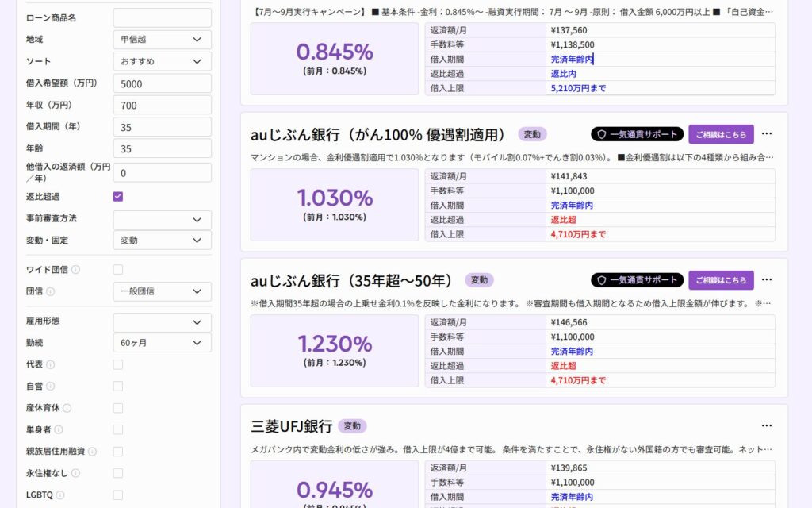Open the 地域 dropdown showing 甲信越
Viewport: 812px width, 508px height.
(162, 40)
